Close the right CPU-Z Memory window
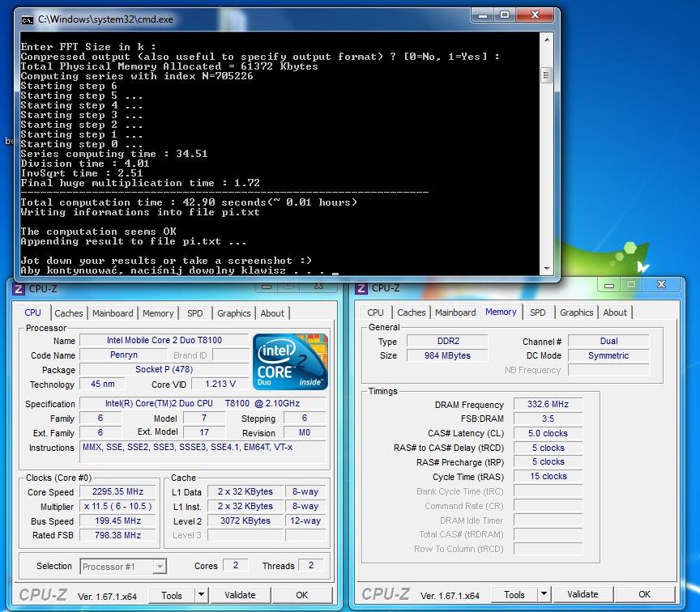Viewport: 700px width, 612px height. [x=662, y=285]
